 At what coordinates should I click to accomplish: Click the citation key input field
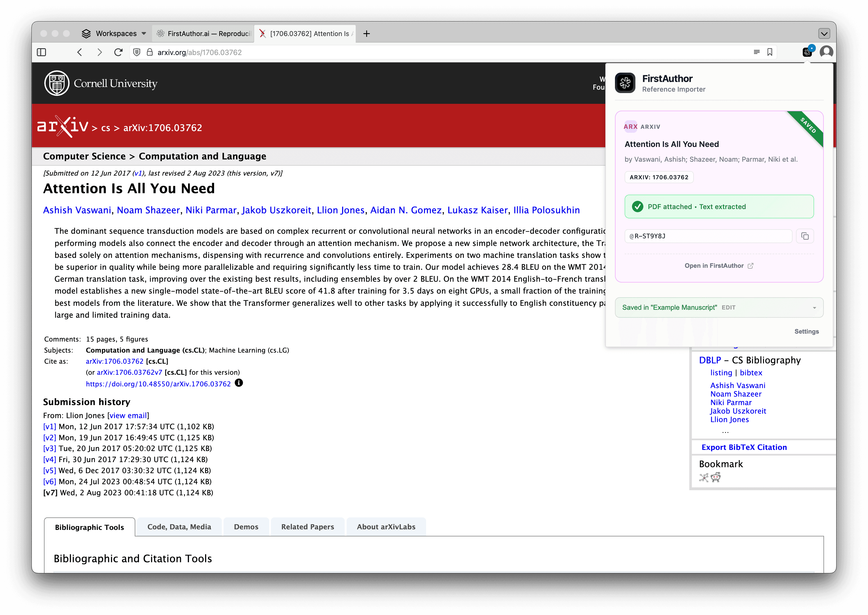707,236
